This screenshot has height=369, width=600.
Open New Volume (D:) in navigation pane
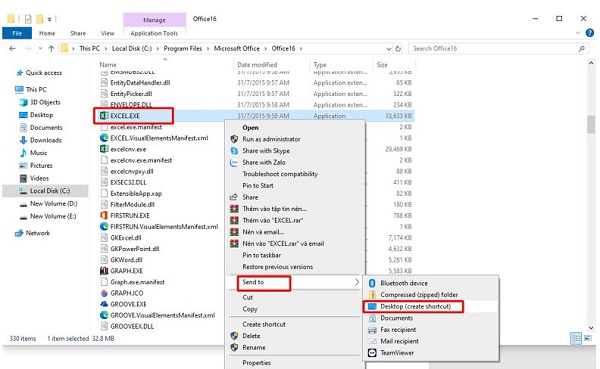pyautogui.click(x=53, y=204)
